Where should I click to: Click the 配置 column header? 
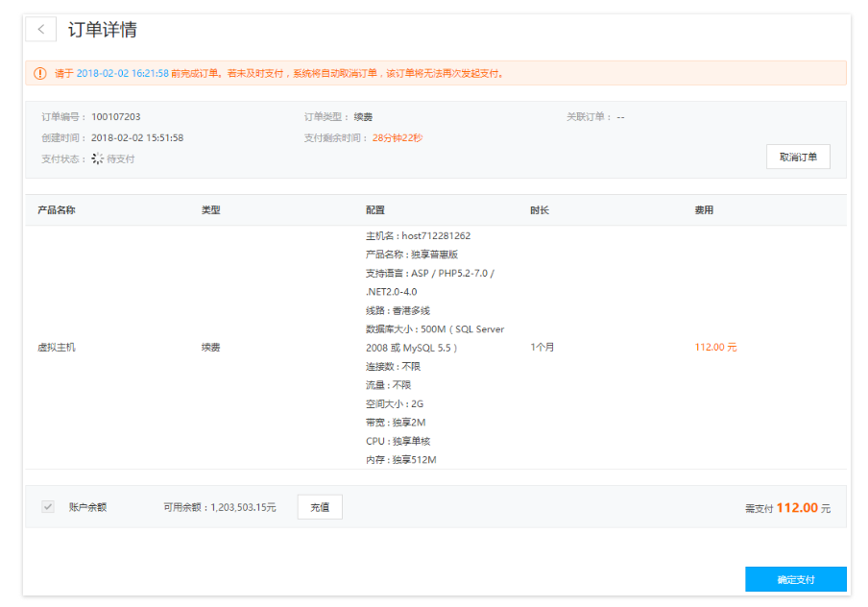(x=374, y=209)
